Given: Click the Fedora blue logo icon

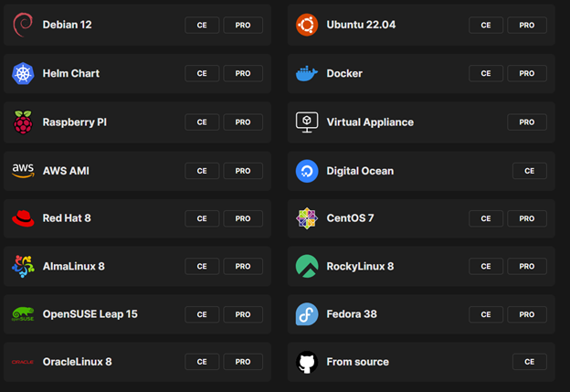Looking at the screenshot, I should click(x=307, y=314).
